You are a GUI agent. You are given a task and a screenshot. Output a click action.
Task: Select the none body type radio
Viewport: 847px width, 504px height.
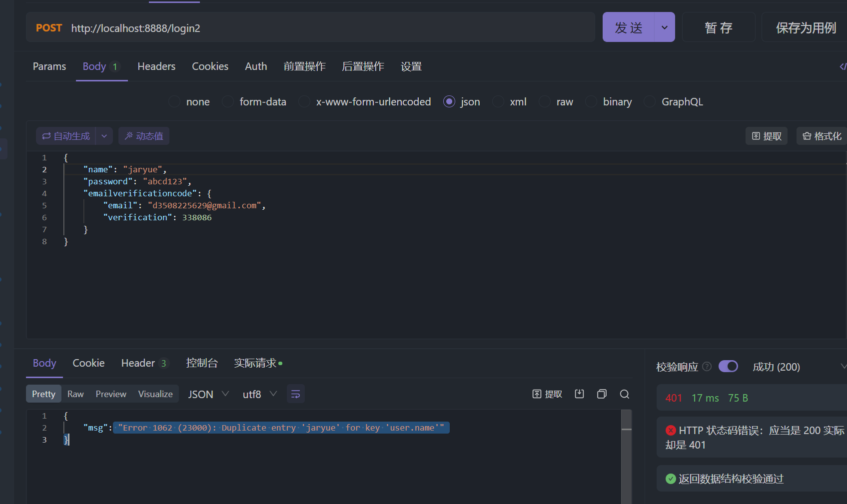(174, 102)
